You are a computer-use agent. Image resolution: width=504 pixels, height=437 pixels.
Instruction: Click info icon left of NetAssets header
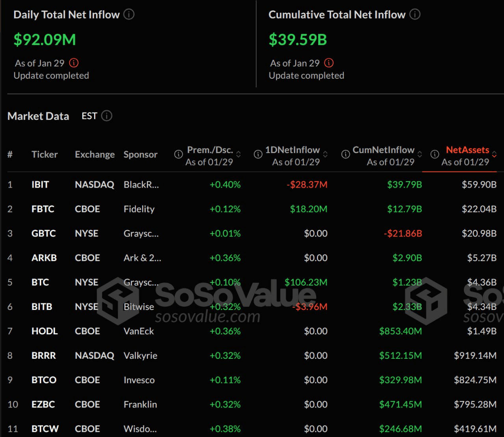(x=435, y=154)
